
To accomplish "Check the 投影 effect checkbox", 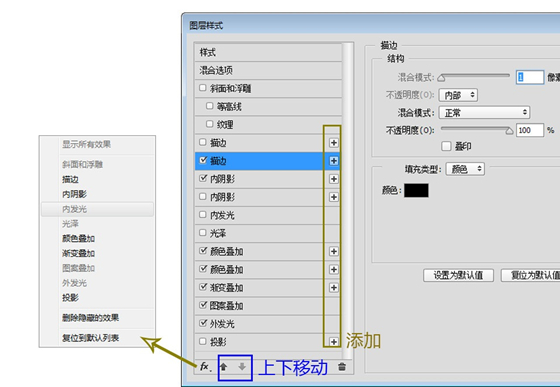I will [203, 342].
